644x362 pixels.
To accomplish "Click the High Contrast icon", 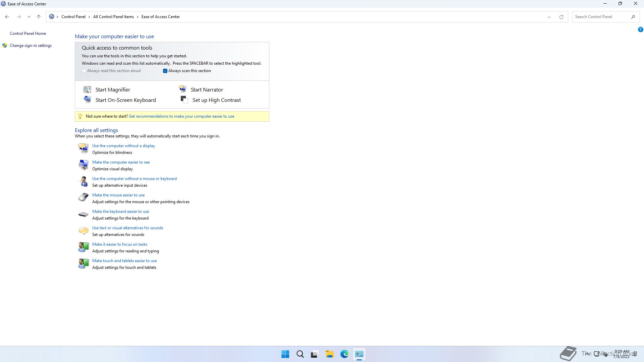I will [x=184, y=100].
